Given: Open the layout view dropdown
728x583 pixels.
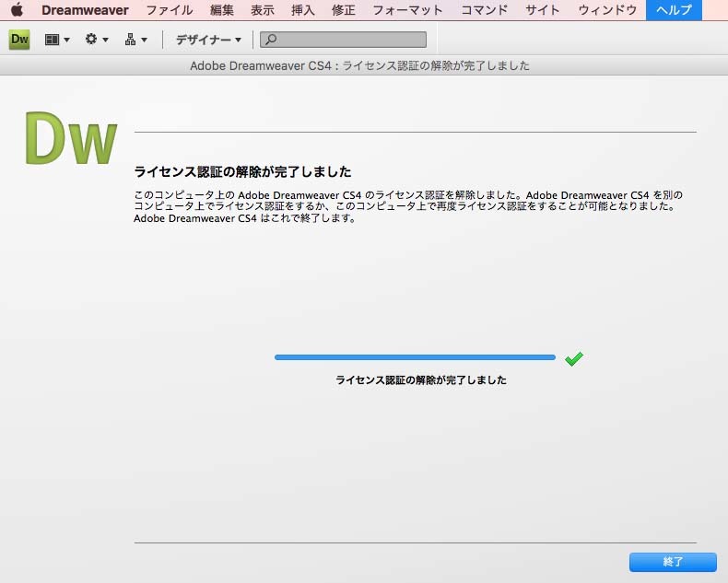Looking at the screenshot, I should [57, 40].
